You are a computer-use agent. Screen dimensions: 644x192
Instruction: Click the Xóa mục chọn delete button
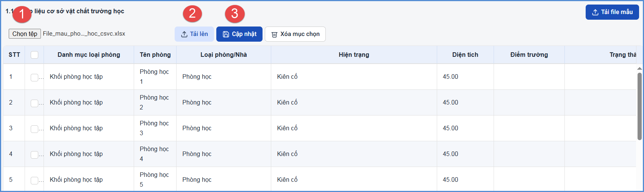tap(295, 34)
